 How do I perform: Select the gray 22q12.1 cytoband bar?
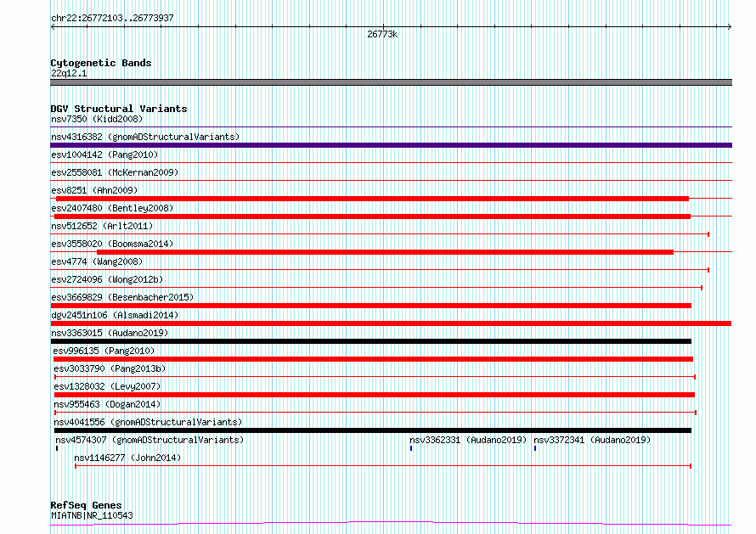point(391,82)
